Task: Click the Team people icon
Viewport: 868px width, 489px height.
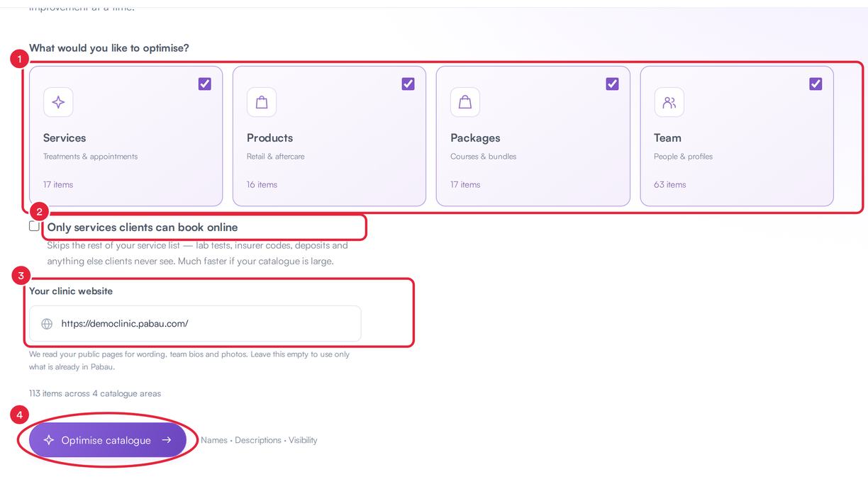Action: click(669, 102)
